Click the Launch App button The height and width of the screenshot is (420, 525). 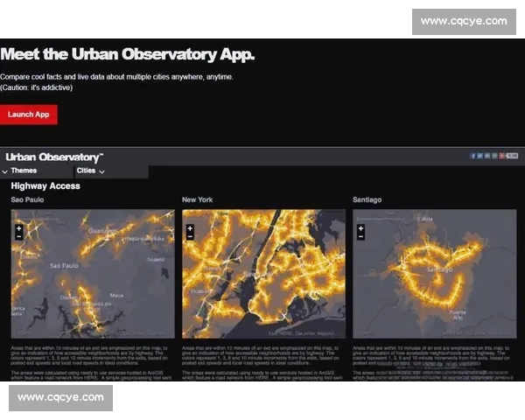28,114
